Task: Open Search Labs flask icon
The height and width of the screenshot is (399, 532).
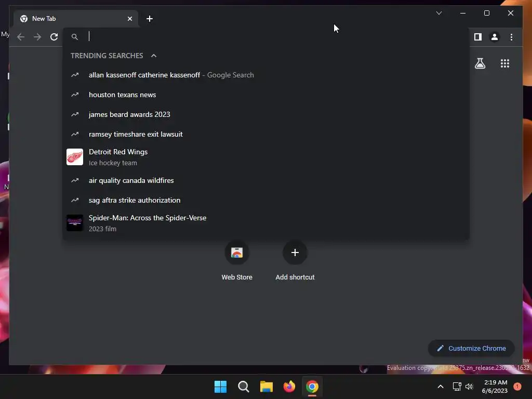Action: (480, 63)
